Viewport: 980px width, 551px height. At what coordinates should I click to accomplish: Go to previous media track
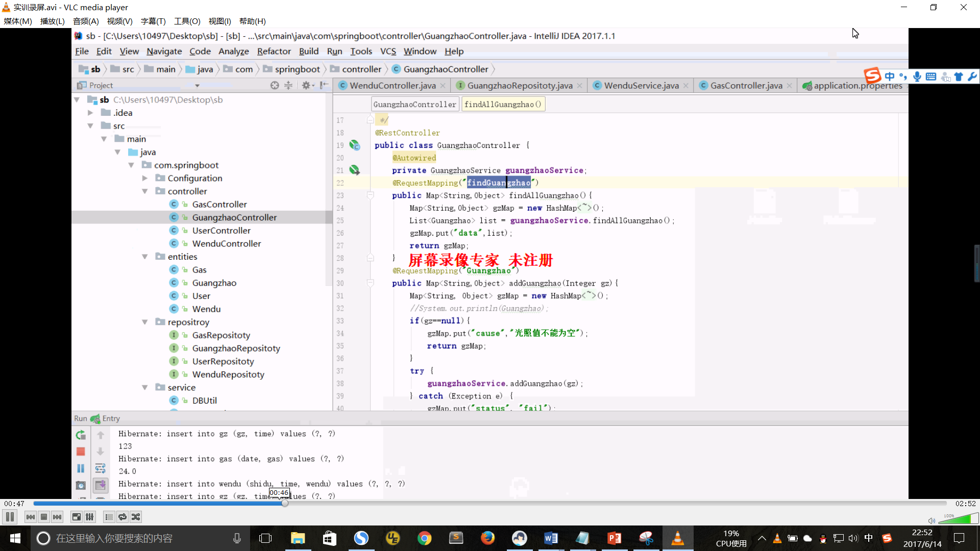point(31,517)
